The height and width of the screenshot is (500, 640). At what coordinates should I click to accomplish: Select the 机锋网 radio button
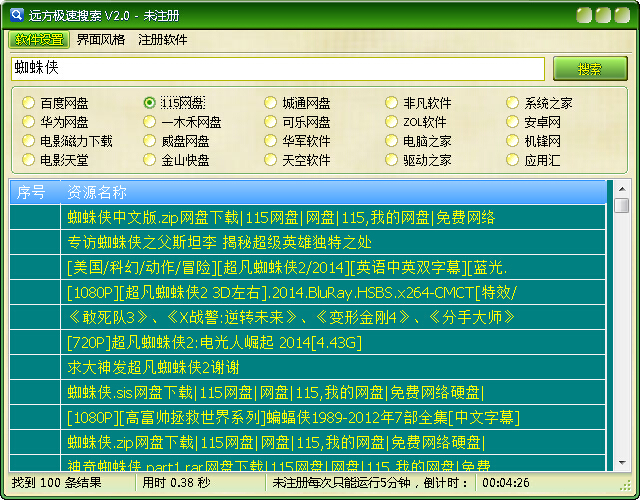coord(512,141)
